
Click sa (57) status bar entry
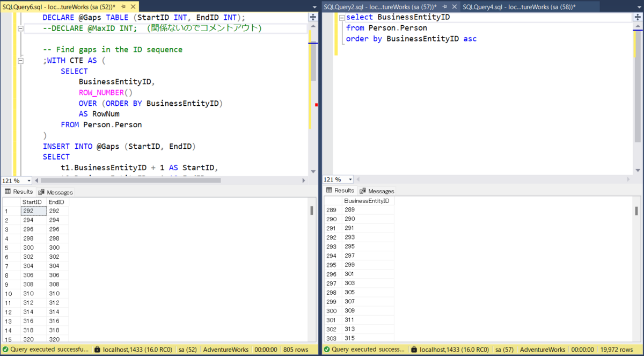504,350
